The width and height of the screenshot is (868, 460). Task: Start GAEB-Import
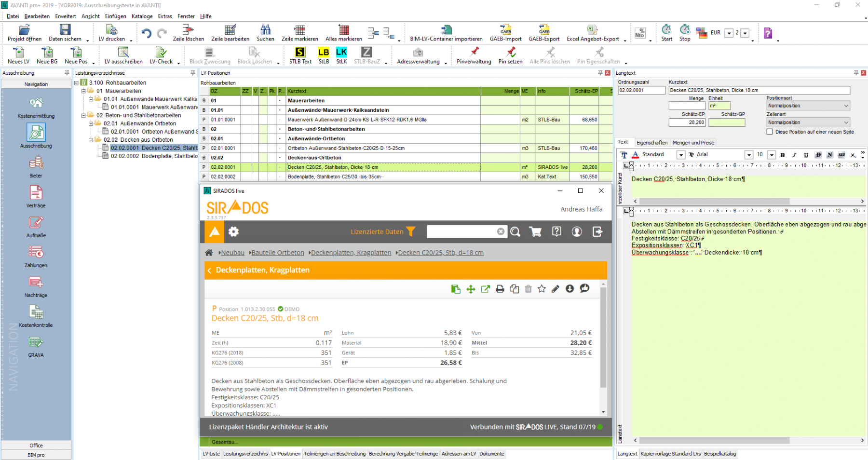[506, 33]
